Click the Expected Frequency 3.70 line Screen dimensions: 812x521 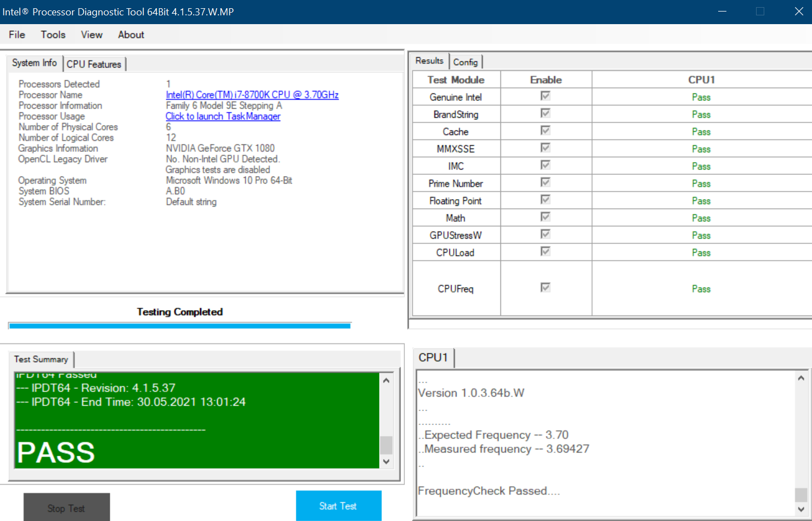[x=493, y=435]
